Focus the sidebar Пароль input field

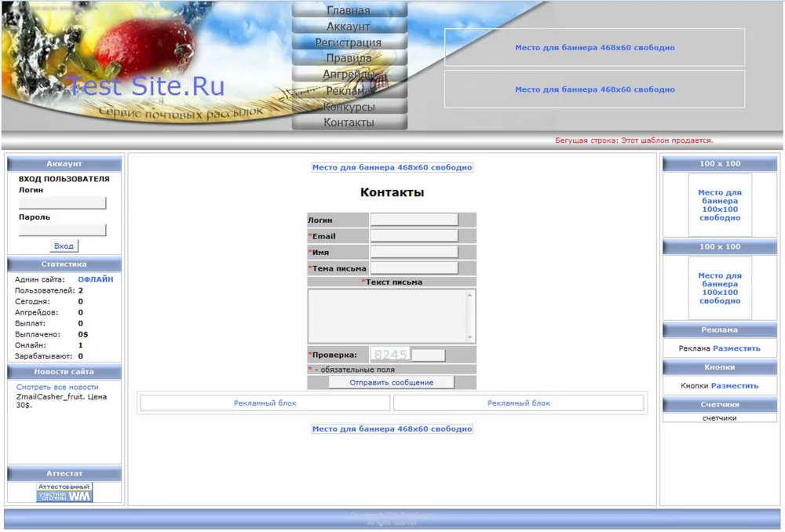click(62, 230)
